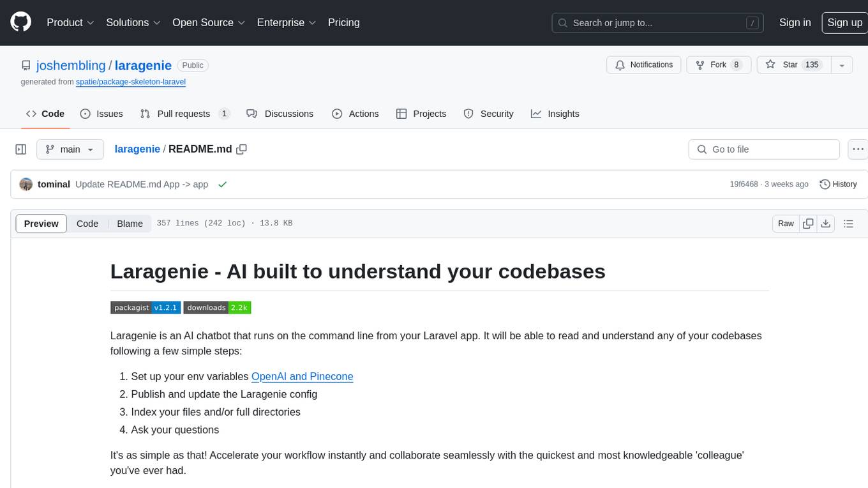Click the laragenie breadcrumb link

click(x=137, y=149)
